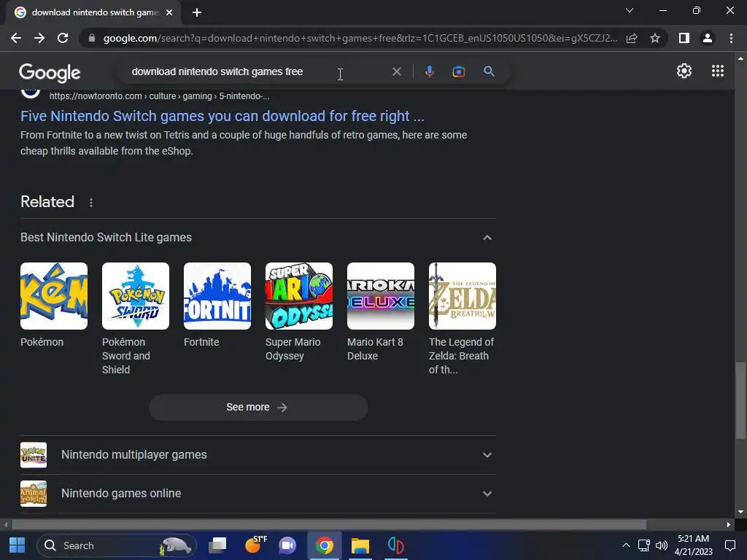The image size is (747, 560).
Task: Expand Nintendo games online section
Action: (258, 494)
